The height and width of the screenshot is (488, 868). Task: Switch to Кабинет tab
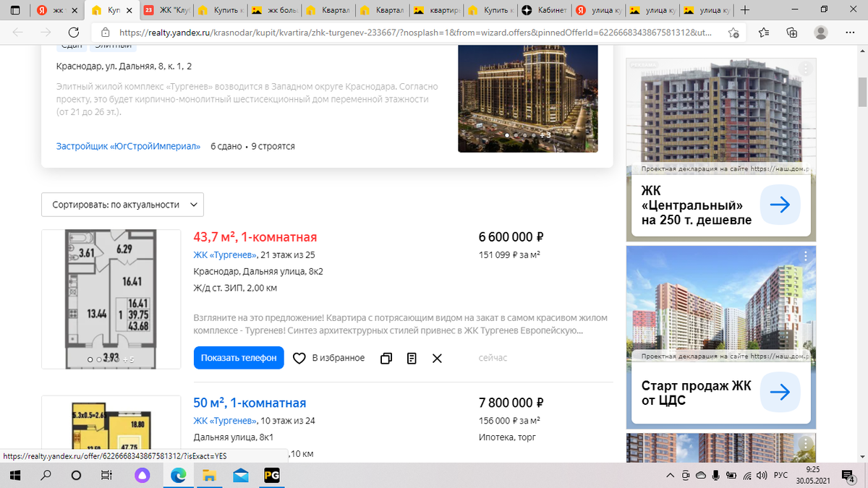pos(544,11)
